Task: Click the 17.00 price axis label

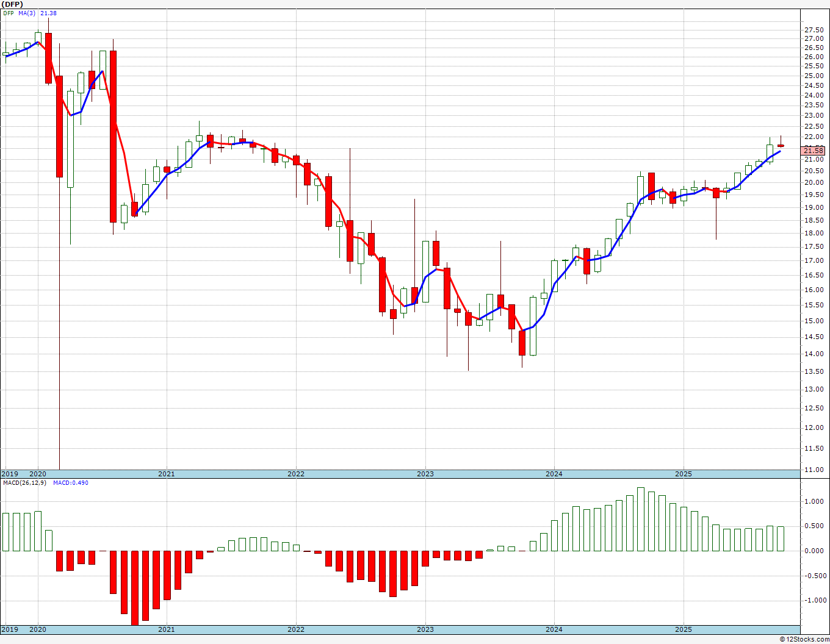Action: 814,260
